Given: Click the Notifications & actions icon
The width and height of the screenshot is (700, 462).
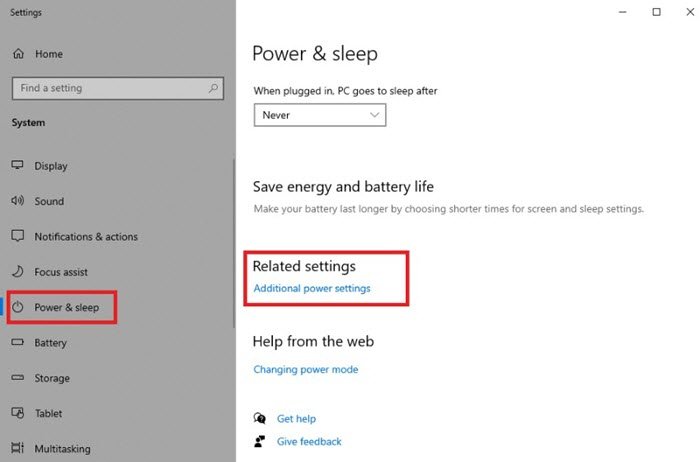Looking at the screenshot, I should [x=17, y=237].
